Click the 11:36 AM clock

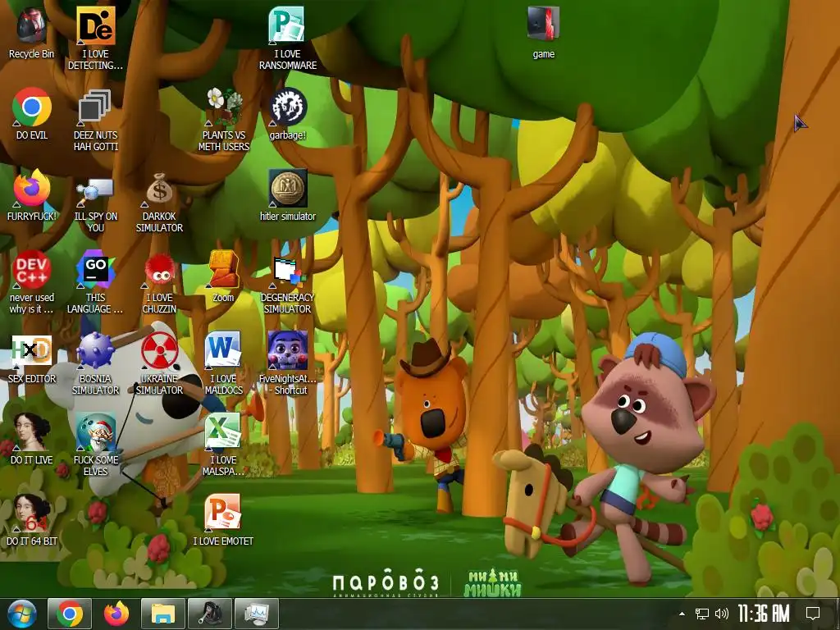click(x=764, y=614)
